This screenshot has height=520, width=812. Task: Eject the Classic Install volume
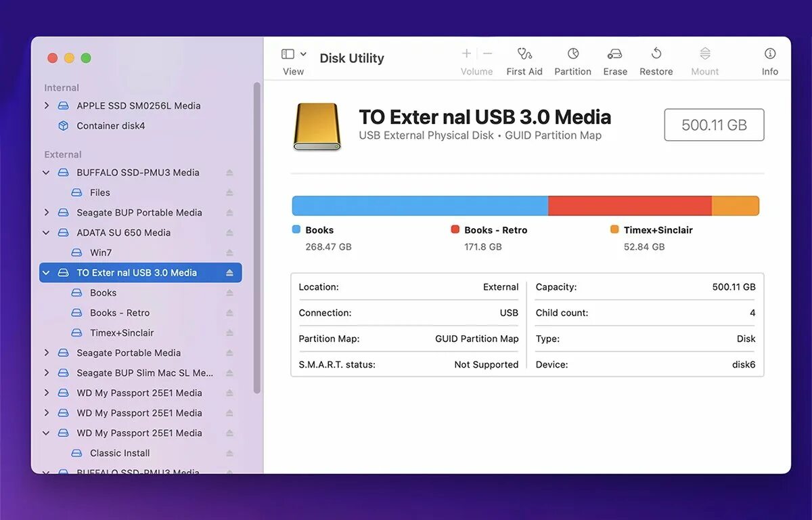tap(229, 453)
